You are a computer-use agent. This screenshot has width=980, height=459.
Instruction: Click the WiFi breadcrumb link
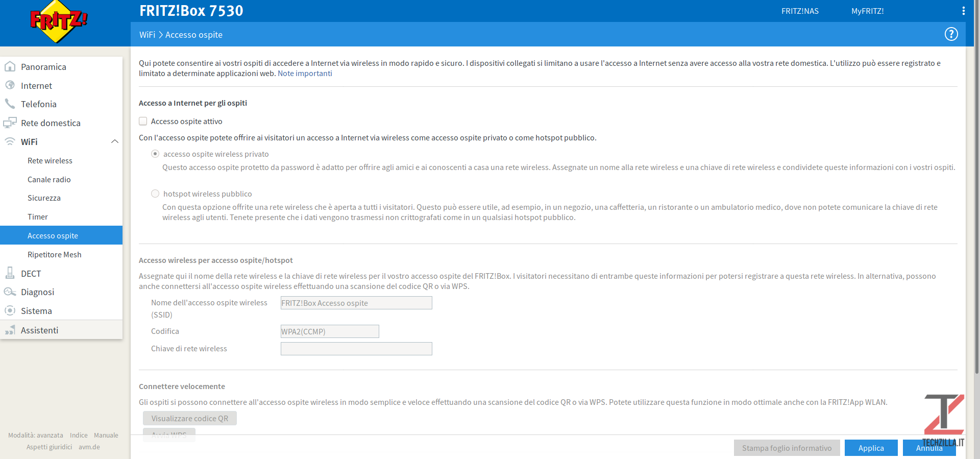click(x=147, y=35)
